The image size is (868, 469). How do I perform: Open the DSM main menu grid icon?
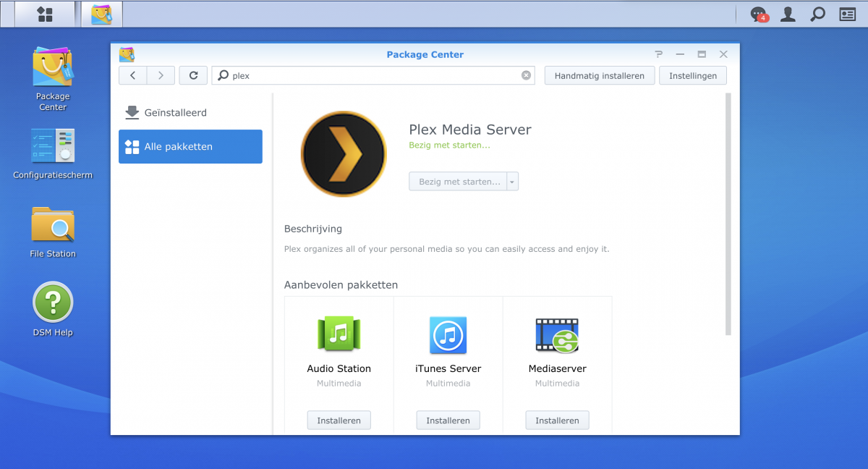tap(44, 14)
